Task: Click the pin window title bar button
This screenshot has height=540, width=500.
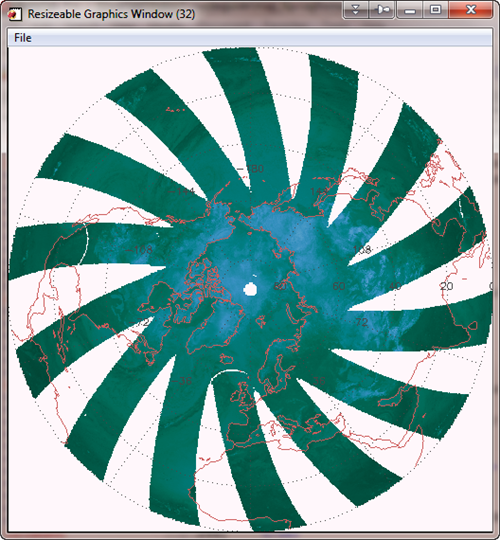Action: click(x=382, y=10)
